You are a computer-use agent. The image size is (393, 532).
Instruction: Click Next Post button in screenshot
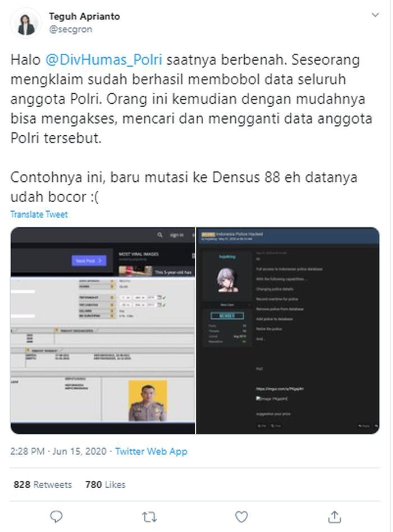tap(89, 260)
